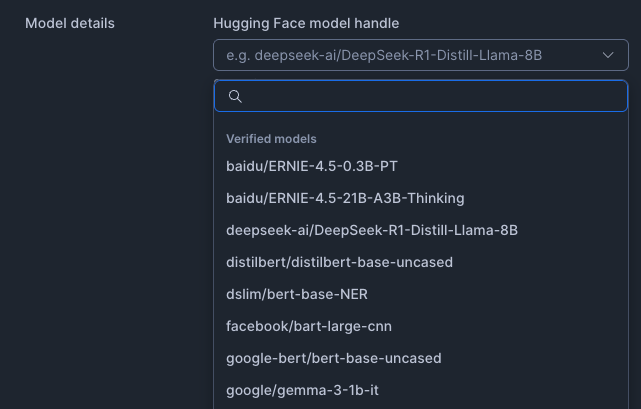Pick deepseek-ai/DeepSeek-R1-Distill-Llama-8B option in list
The height and width of the screenshot is (409, 641).
[x=372, y=230]
